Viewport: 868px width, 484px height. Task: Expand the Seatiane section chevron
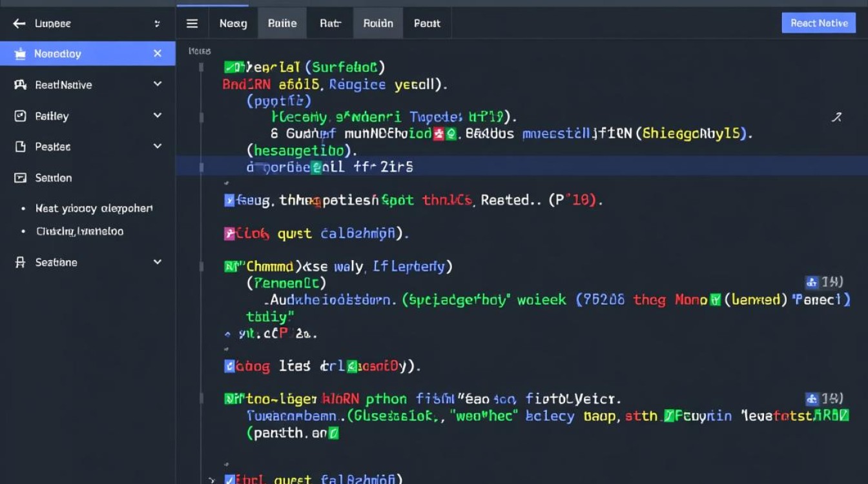pos(158,262)
